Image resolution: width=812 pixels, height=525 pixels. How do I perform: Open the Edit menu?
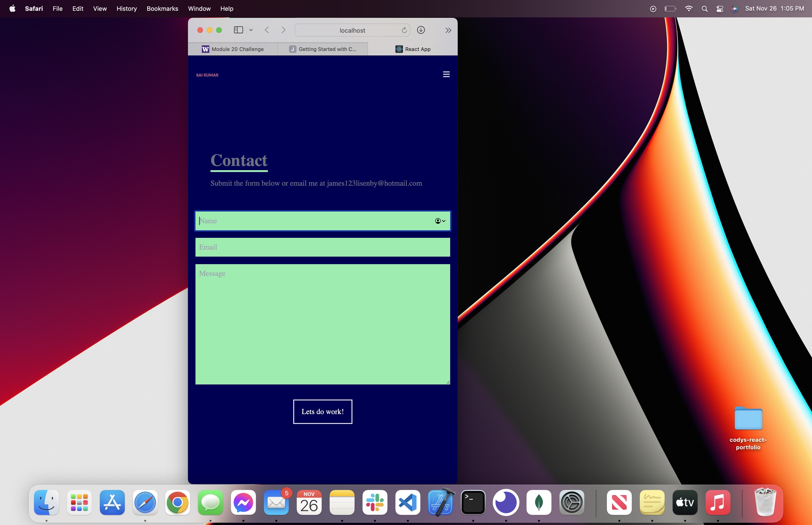pyautogui.click(x=78, y=8)
